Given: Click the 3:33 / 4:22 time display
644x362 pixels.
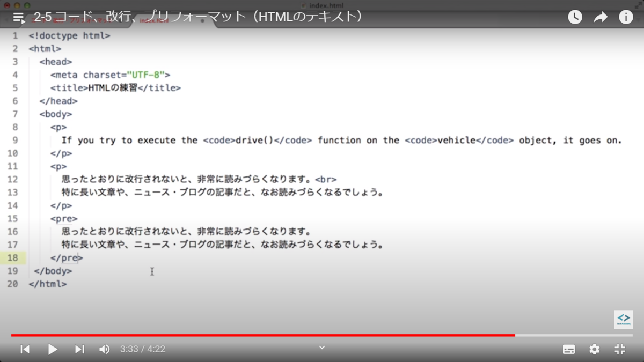Looking at the screenshot, I should (x=143, y=349).
